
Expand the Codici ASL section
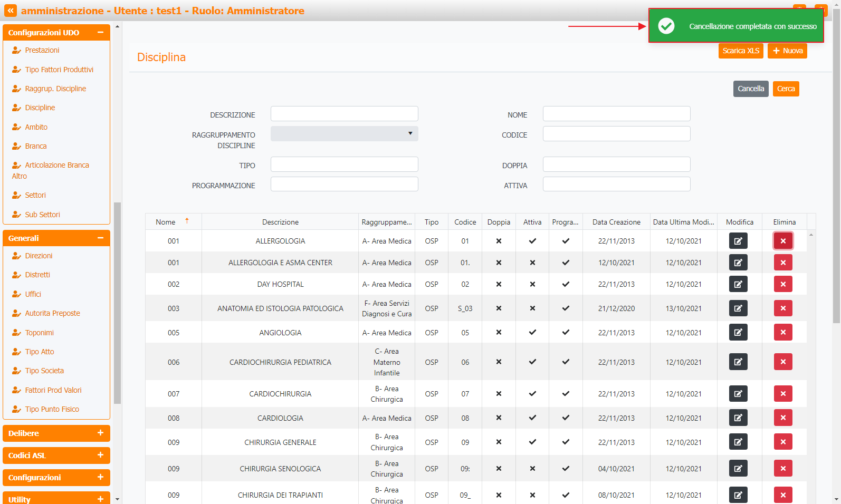tap(100, 455)
